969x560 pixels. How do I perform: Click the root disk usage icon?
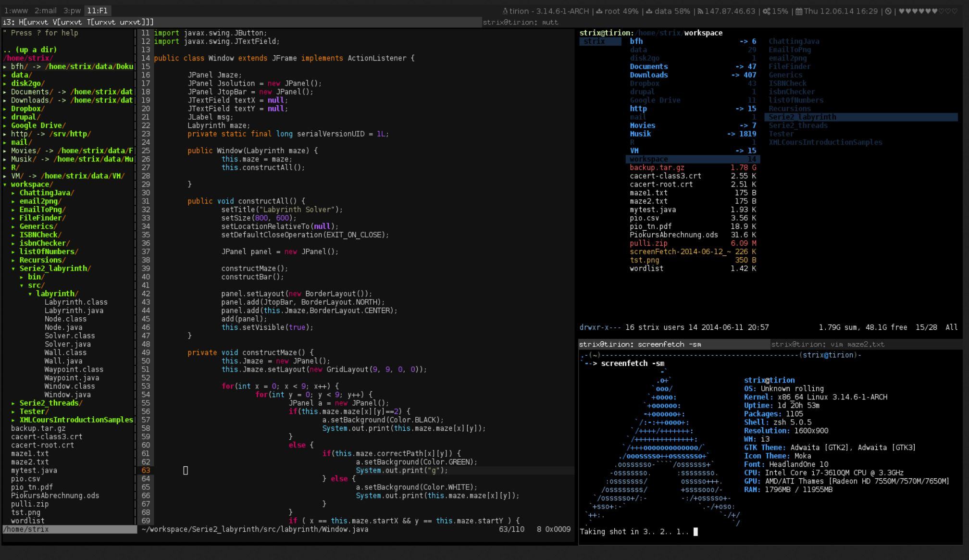pos(599,11)
